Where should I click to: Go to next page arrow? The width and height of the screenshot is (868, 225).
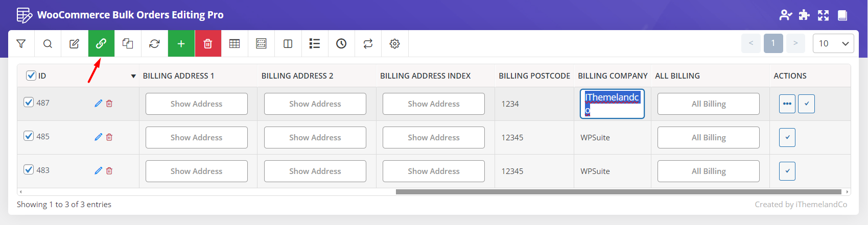[x=795, y=43]
